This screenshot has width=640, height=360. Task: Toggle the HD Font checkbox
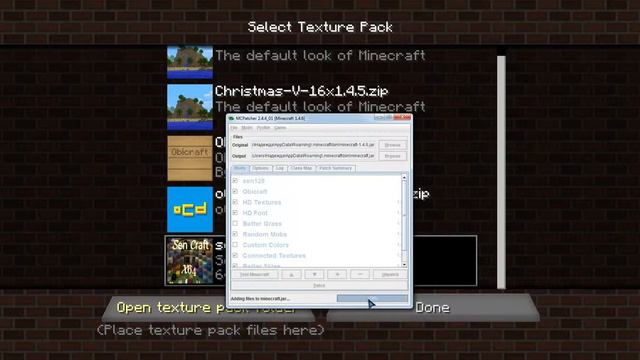(x=235, y=213)
